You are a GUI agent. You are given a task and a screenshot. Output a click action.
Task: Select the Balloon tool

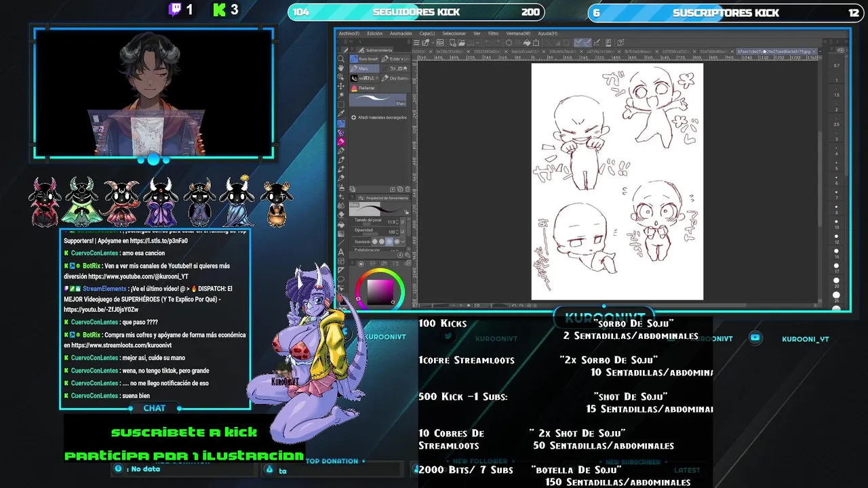pyautogui.click(x=341, y=279)
